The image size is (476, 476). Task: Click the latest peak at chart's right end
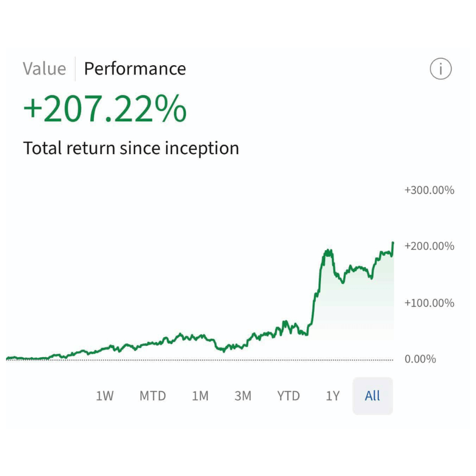point(393,243)
